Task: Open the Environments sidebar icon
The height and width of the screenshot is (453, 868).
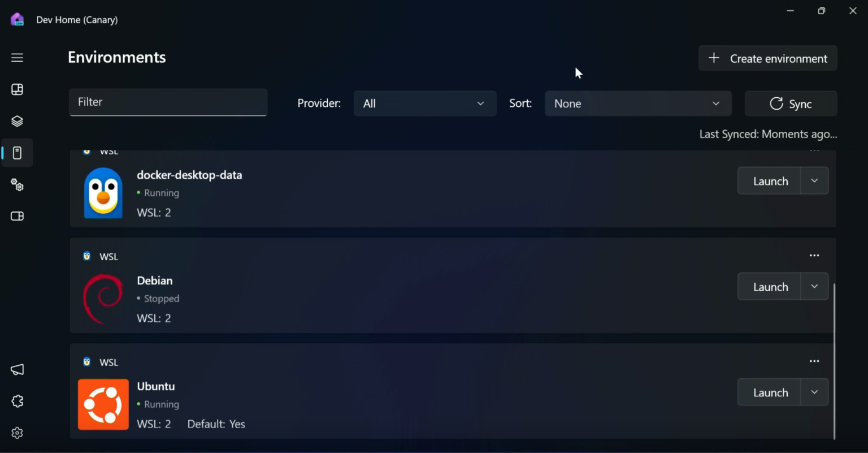Action: [x=17, y=153]
